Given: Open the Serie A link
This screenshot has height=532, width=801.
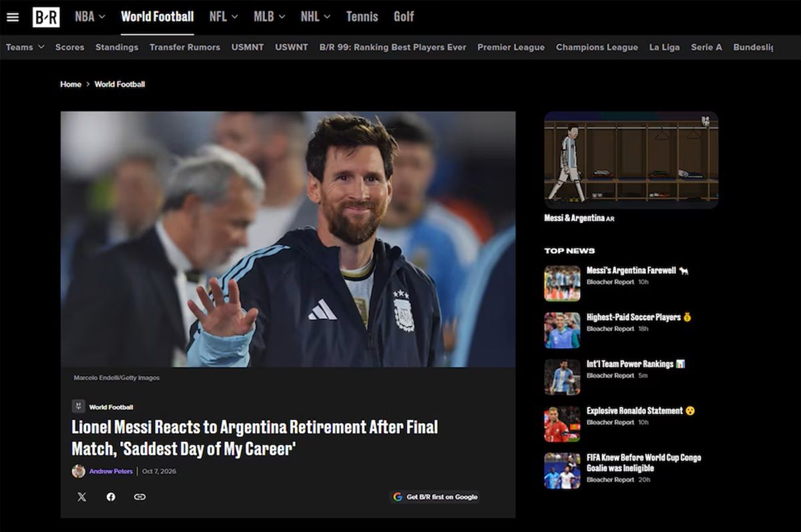Looking at the screenshot, I should point(706,47).
